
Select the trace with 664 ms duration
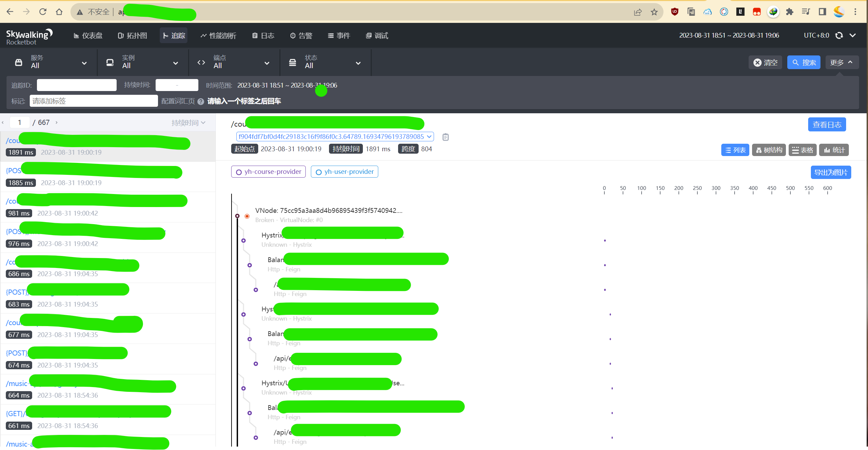click(108, 389)
